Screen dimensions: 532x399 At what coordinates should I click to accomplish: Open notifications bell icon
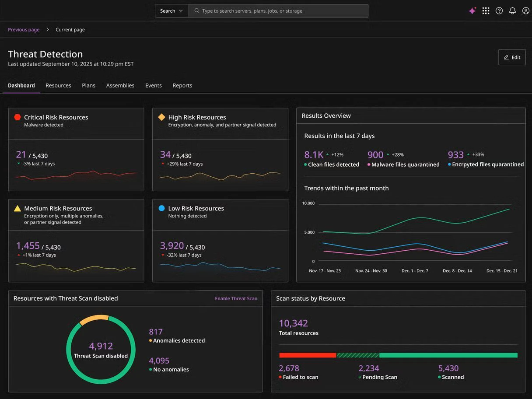(x=512, y=11)
